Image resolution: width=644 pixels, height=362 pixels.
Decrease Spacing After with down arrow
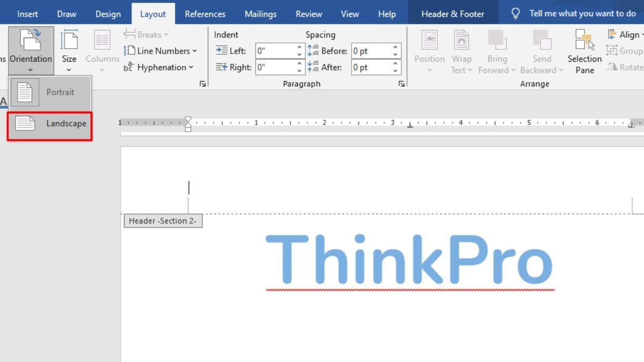[x=396, y=71]
